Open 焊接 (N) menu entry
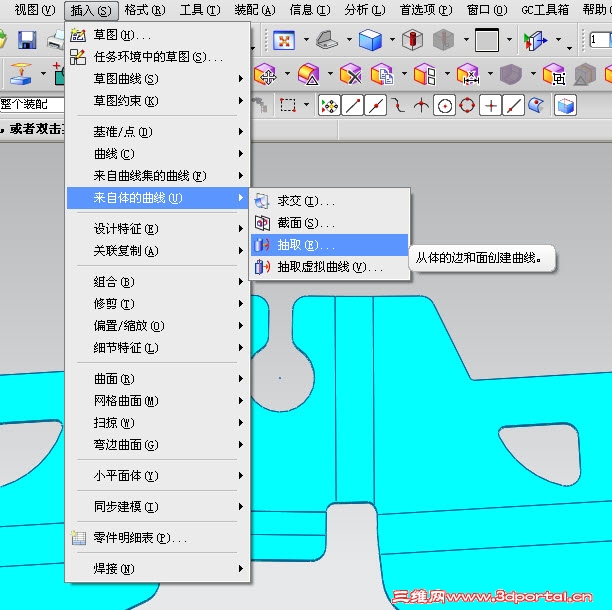Viewport: 612px width, 610px height. coord(158,569)
